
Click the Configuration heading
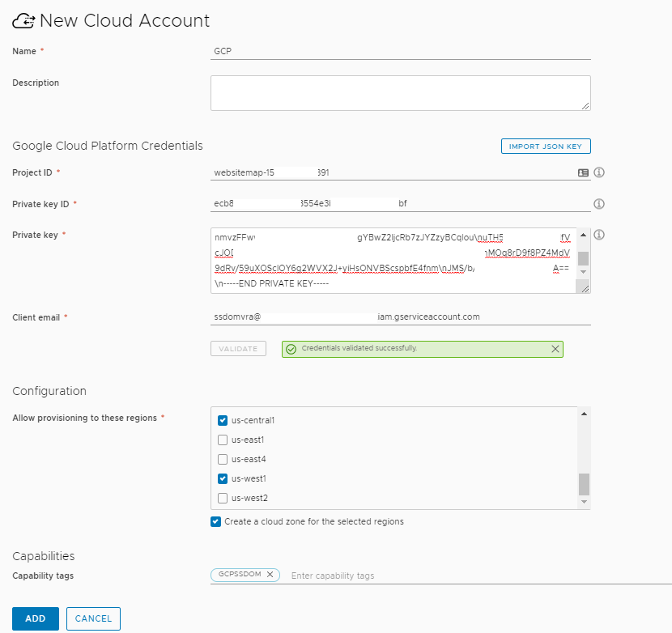pos(49,391)
